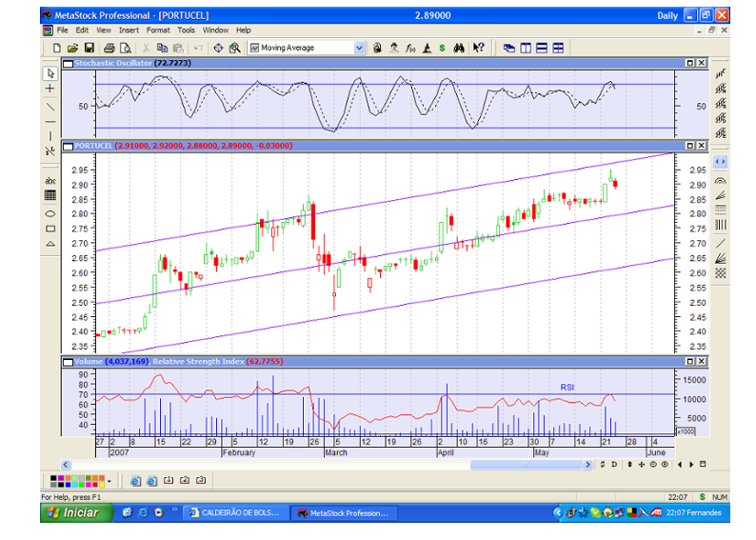The width and height of the screenshot is (756, 540).
Task: Click the scrollbar right arrow under chart
Action: coord(587,465)
